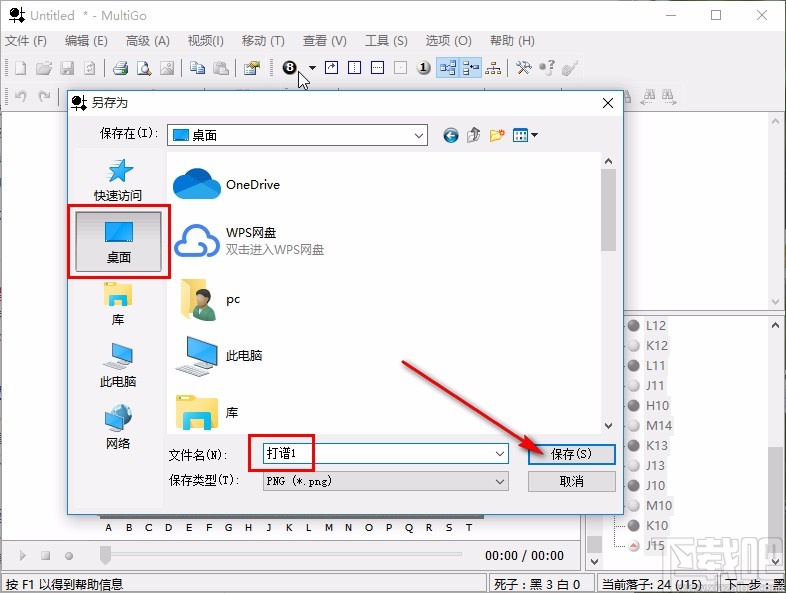Close the 另存为 dialog
This screenshot has width=786, height=593.
[x=608, y=103]
